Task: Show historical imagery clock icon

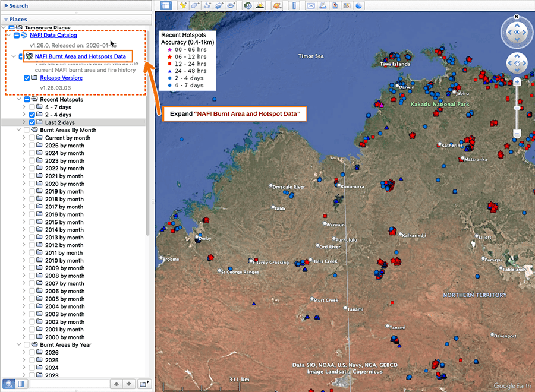Action: click(248, 5)
